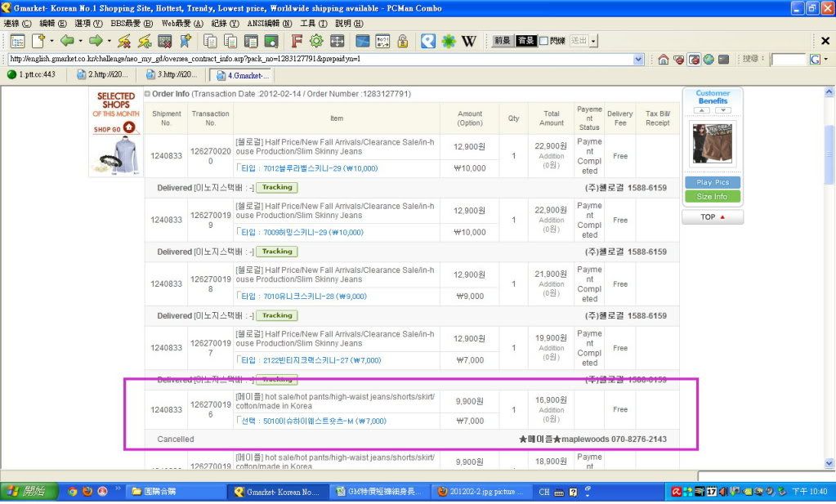Click the globe icon beside address bar
The width and height of the screenshot is (836, 504).
pyautogui.click(x=708, y=60)
